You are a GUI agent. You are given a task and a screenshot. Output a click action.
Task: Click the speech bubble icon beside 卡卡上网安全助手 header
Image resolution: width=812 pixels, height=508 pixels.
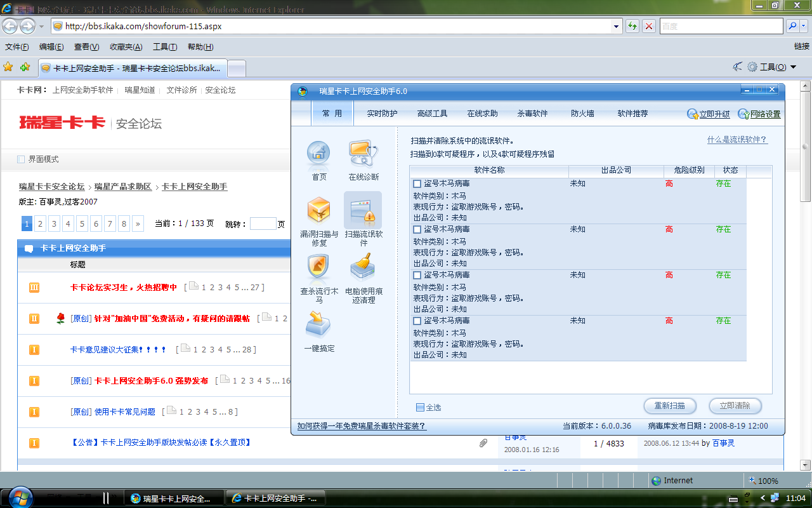(x=29, y=248)
